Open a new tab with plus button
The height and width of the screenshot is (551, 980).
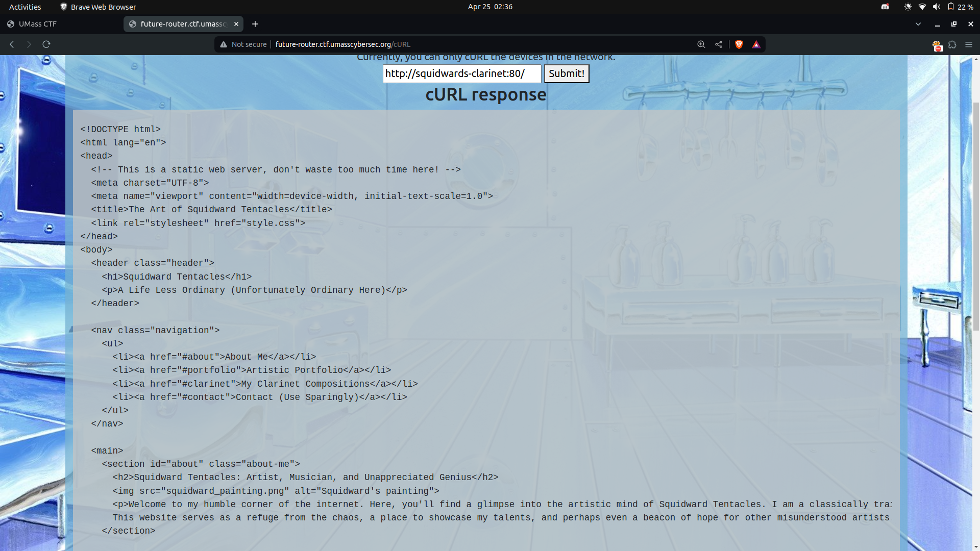(x=255, y=24)
